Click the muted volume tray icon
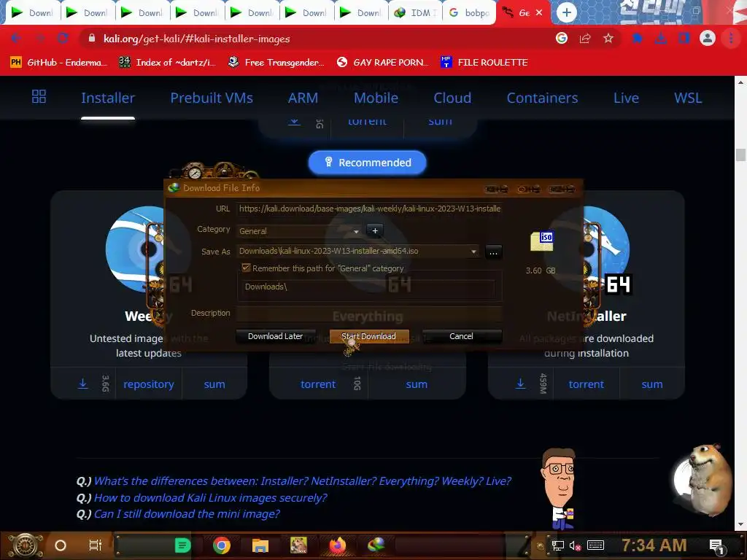Screen dimensions: 747x560 click(575, 545)
